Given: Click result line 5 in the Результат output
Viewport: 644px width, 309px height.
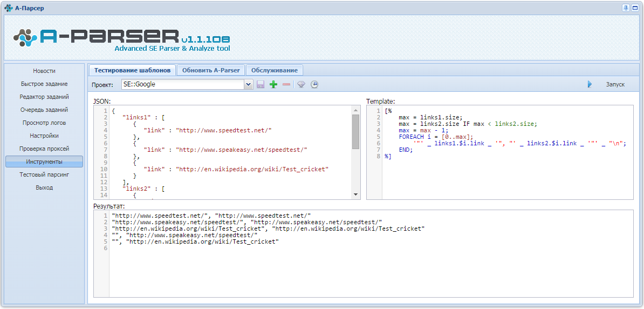Looking at the screenshot, I should pyautogui.click(x=195, y=241).
